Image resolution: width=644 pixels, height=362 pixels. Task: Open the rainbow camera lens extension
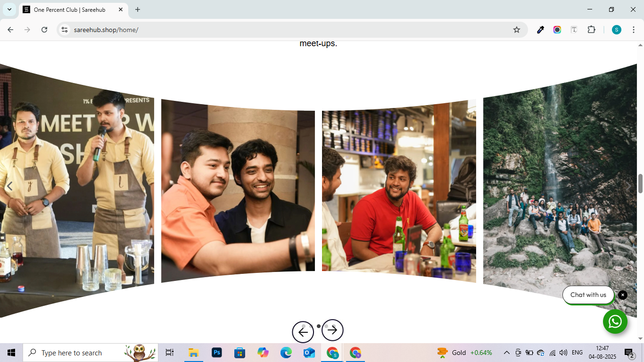557,30
